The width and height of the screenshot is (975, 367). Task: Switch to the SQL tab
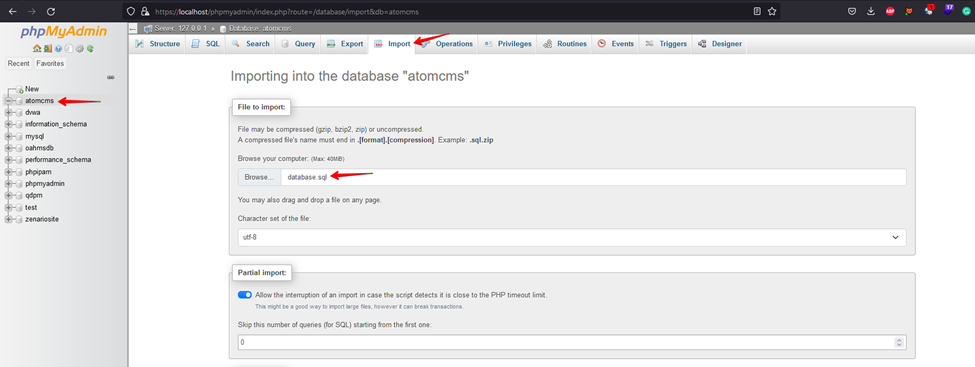point(206,44)
